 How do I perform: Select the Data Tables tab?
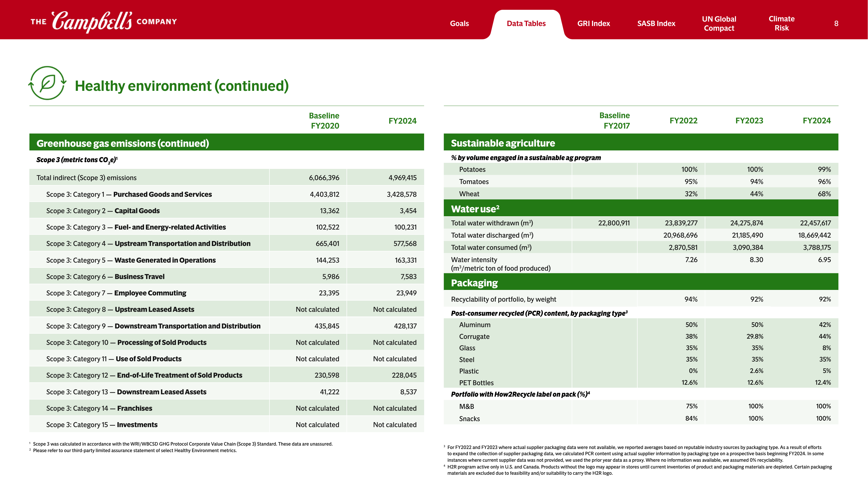pyautogui.click(x=526, y=23)
